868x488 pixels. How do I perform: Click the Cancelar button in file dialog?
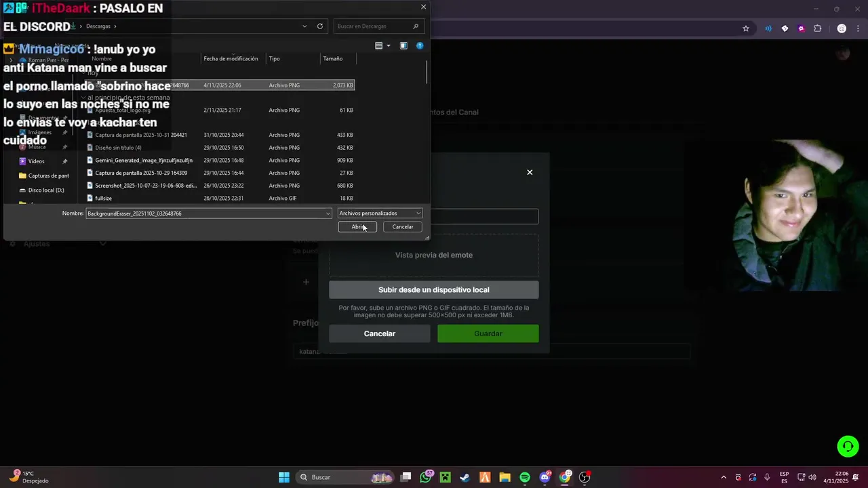[x=403, y=227]
